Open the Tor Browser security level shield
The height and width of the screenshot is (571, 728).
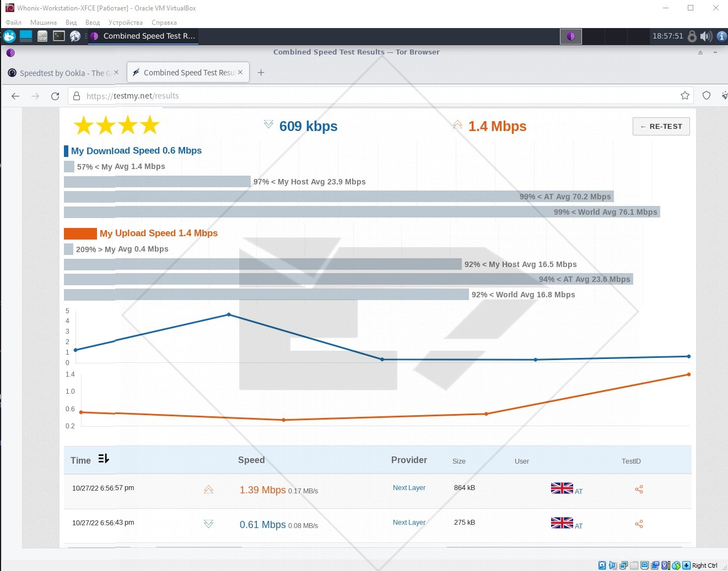[x=707, y=95]
